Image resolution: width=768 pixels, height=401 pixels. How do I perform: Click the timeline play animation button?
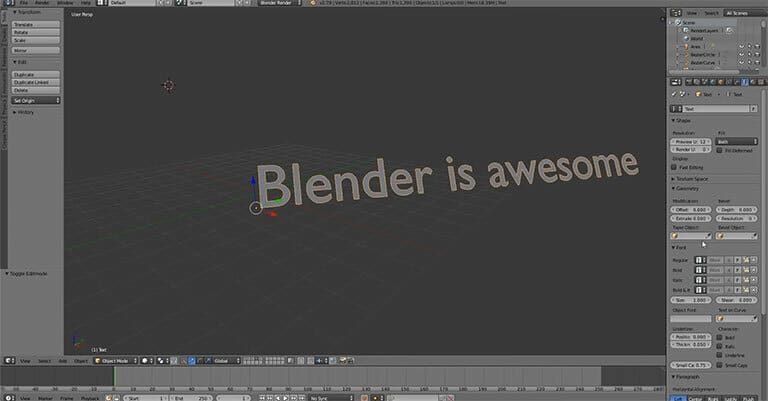coord(286,398)
